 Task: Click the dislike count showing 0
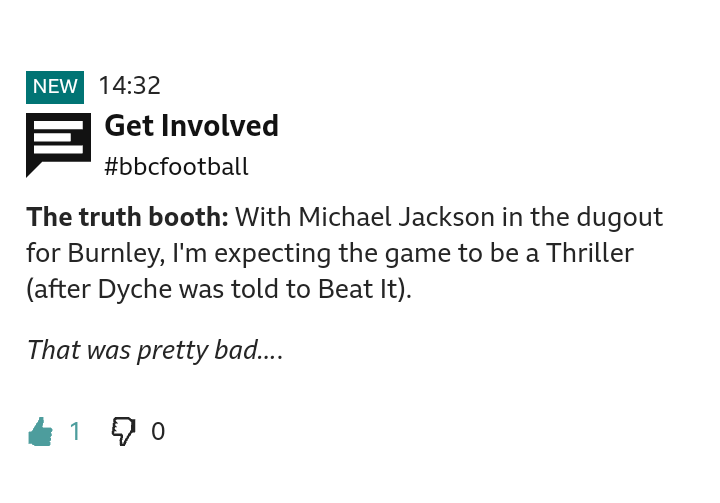(x=158, y=432)
